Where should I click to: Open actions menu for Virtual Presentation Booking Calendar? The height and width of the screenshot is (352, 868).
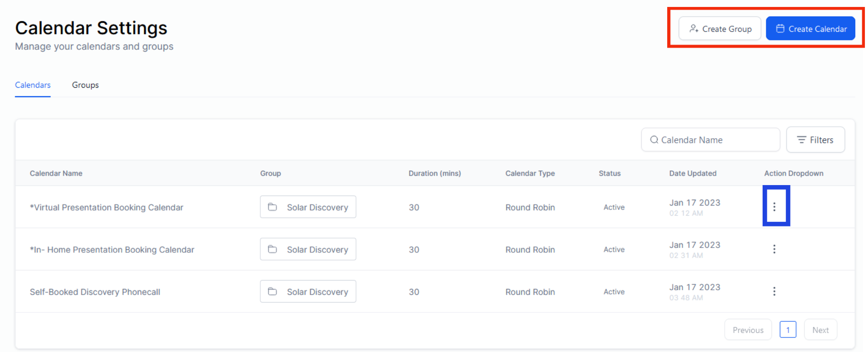click(774, 207)
